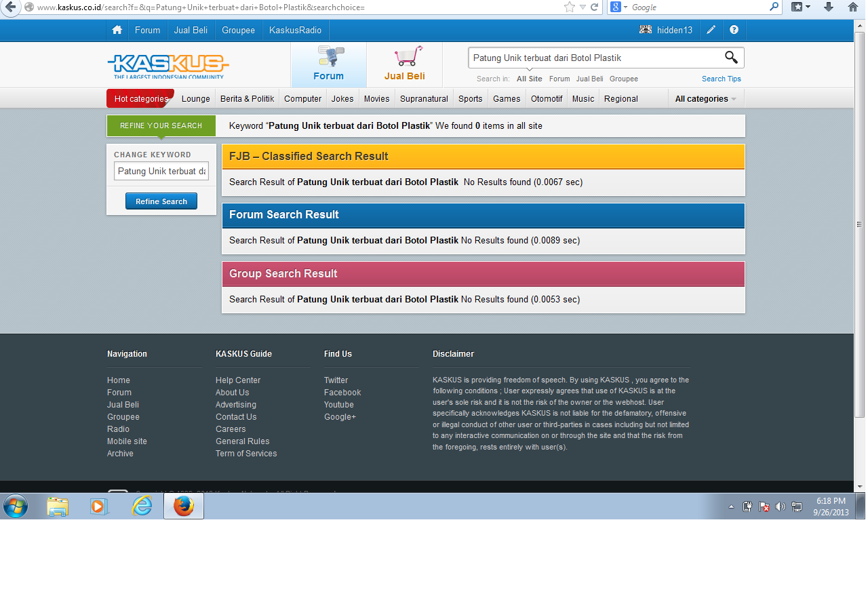This screenshot has height=615, width=868.
Task: Expand the All categories dropdown
Action: point(706,98)
